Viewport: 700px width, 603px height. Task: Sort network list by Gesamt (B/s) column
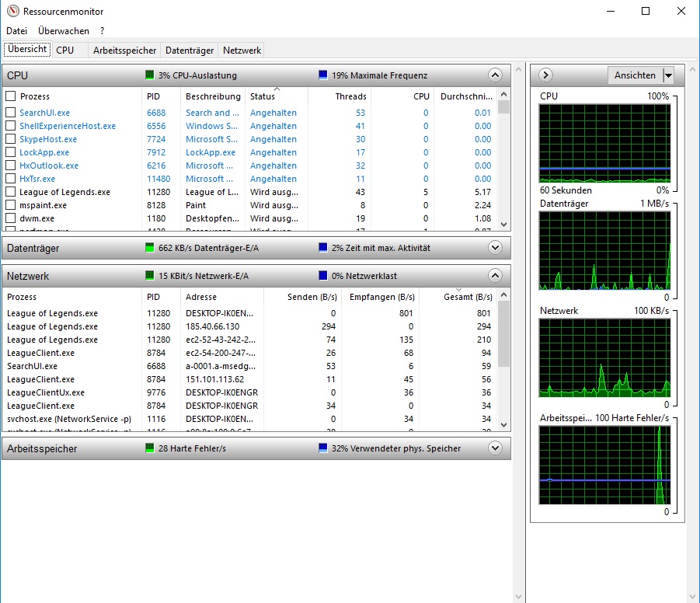pos(467,297)
